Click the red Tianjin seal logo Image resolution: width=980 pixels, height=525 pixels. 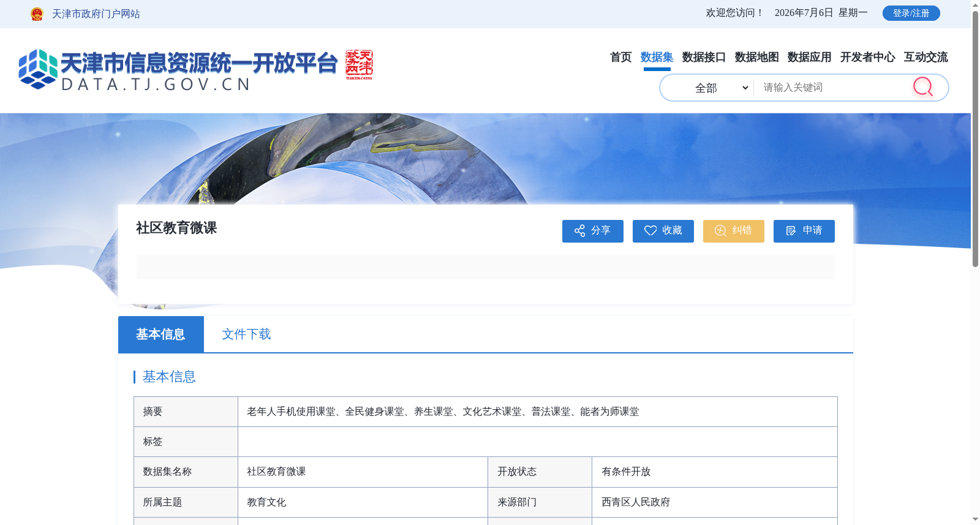click(359, 64)
